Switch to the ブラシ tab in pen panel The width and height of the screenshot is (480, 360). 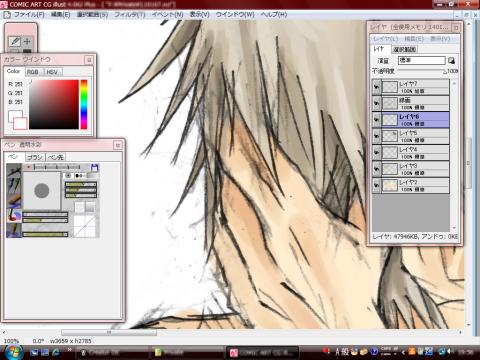coord(35,157)
